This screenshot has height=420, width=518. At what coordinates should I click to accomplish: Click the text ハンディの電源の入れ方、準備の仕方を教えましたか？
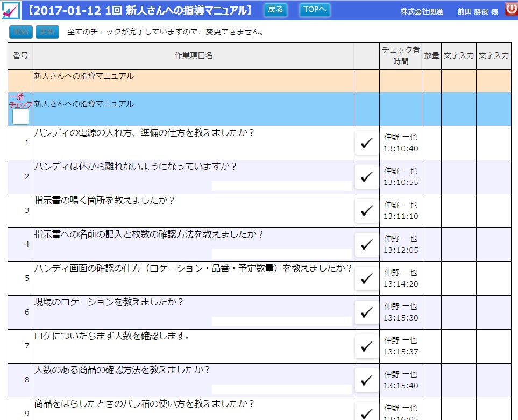144,133
